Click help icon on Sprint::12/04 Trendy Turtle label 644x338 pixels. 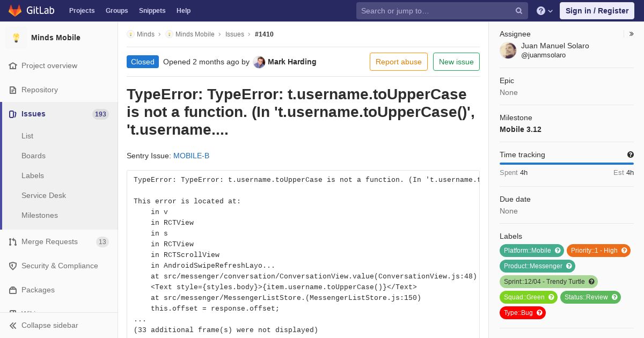(591, 282)
